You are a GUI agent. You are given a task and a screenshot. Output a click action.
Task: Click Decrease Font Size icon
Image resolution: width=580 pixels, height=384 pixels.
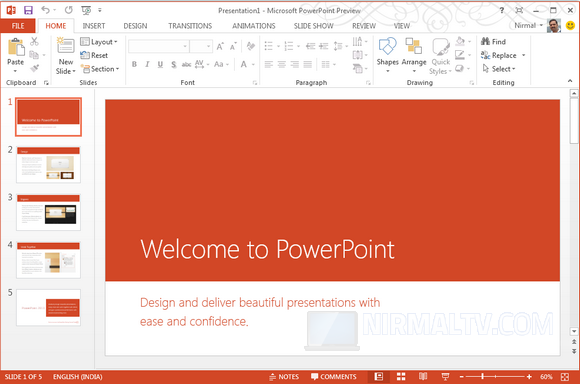233,46
